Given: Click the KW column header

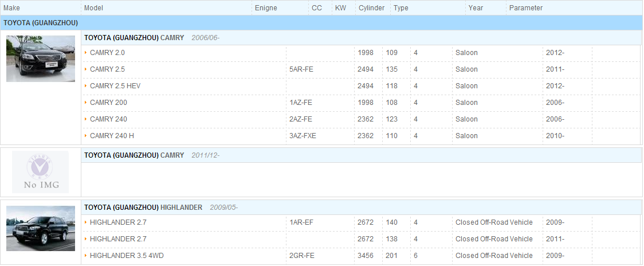Looking at the screenshot, I should pyautogui.click(x=340, y=8).
